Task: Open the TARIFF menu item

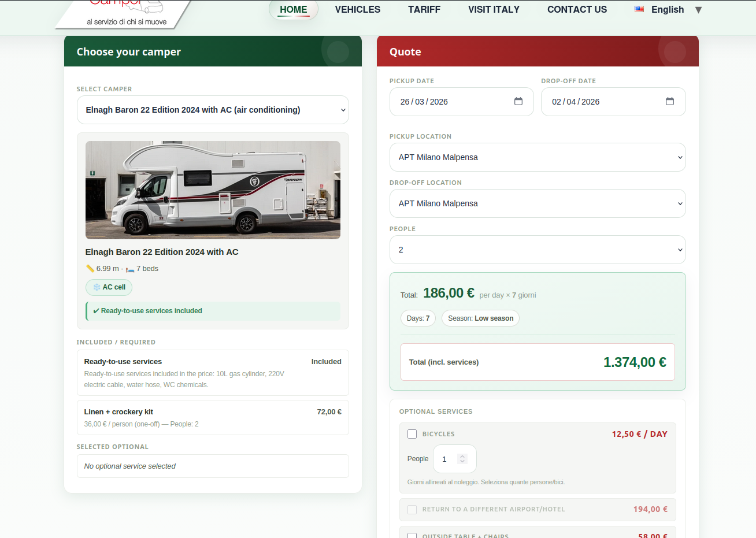Action: [424, 9]
